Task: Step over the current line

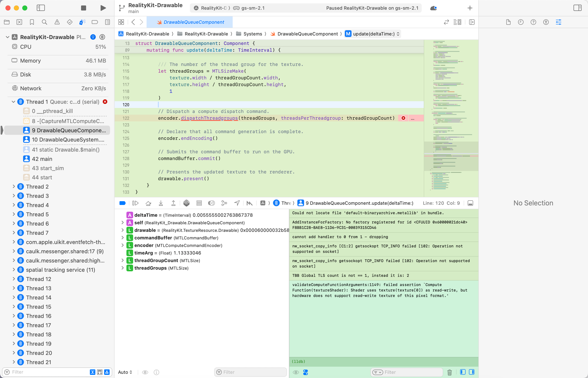Action: click(x=148, y=203)
